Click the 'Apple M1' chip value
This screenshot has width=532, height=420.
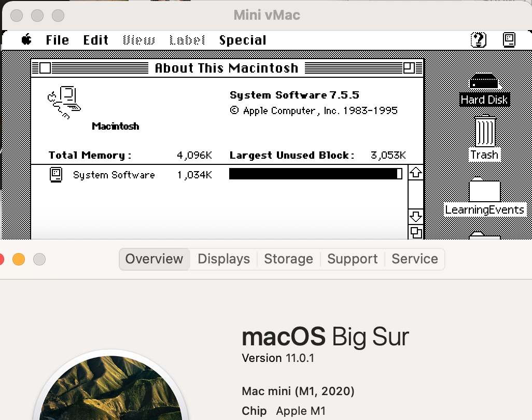tap(301, 411)
